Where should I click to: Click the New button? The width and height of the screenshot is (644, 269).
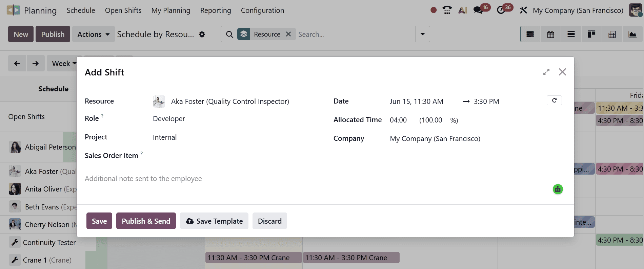coord(21,34)
